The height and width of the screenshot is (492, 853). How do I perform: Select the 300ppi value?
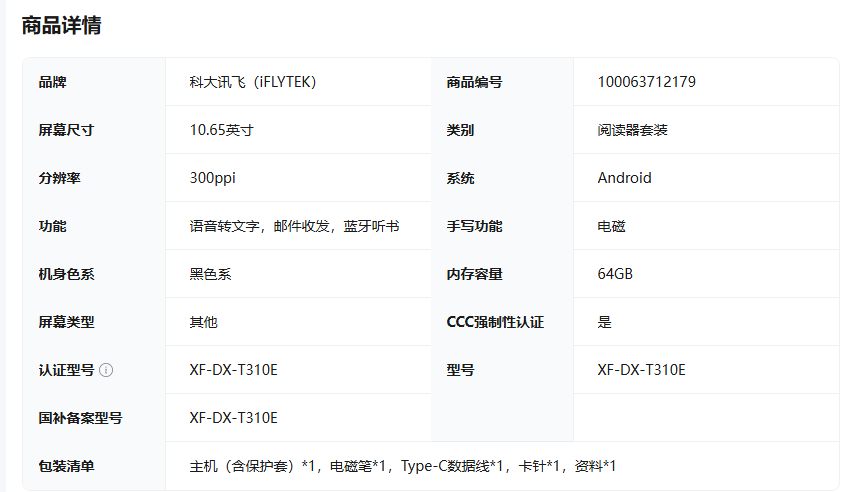(x=212, y=178)
